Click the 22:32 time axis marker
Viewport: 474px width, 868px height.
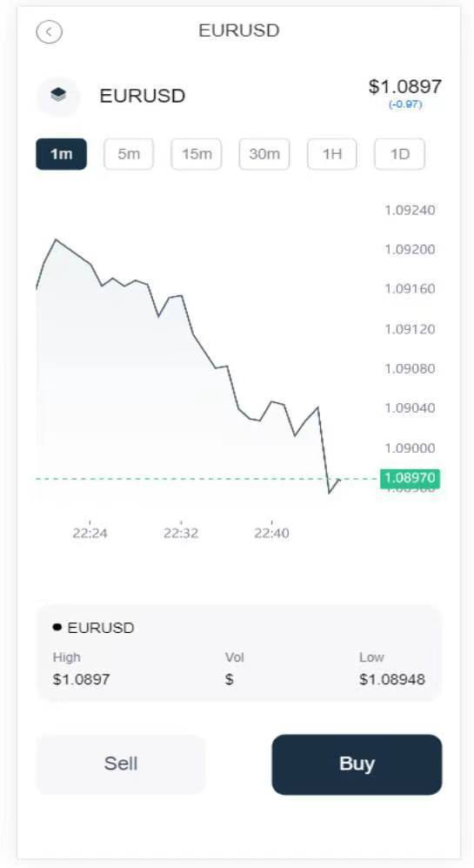(x=181, y=533)
